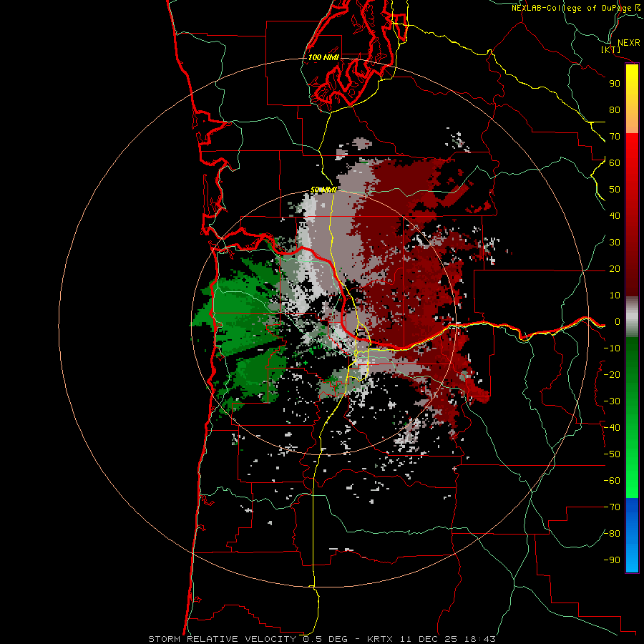Viewport: 644px width, 644px height.
Task: Click the -90 value on velocity scale
Action: (x=612, y=560)
